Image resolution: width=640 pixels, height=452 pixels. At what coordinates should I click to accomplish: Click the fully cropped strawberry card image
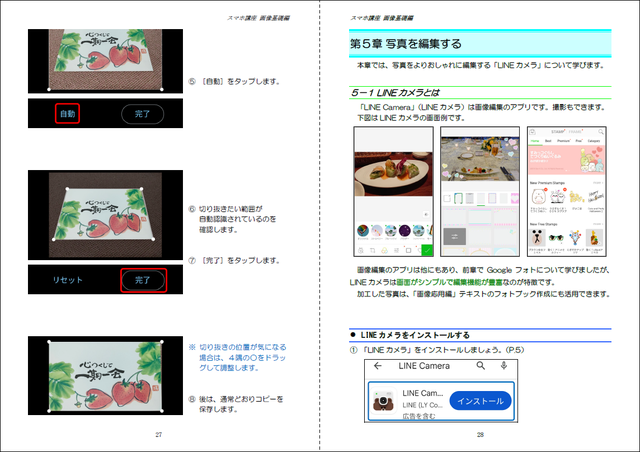pos(105,376)
